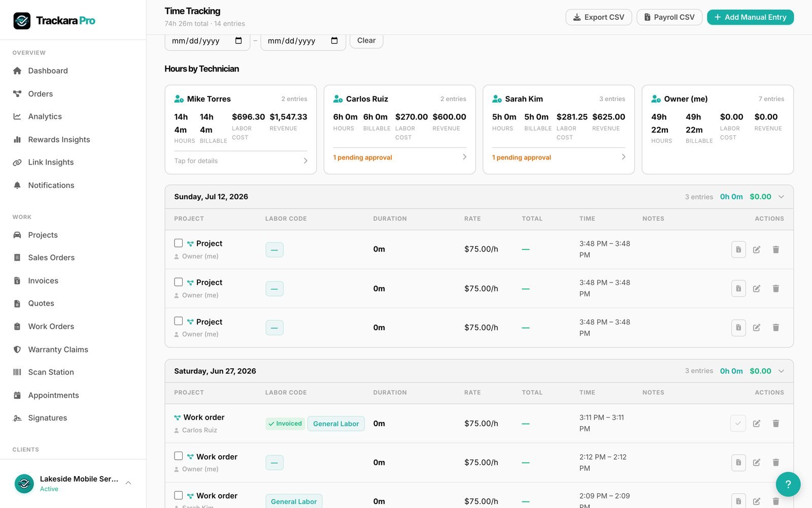This screenshot has width=812, height=508.
Task: Click the checkmark icon in the Carlos Ruiz entry row
Action: click(738, 423)
